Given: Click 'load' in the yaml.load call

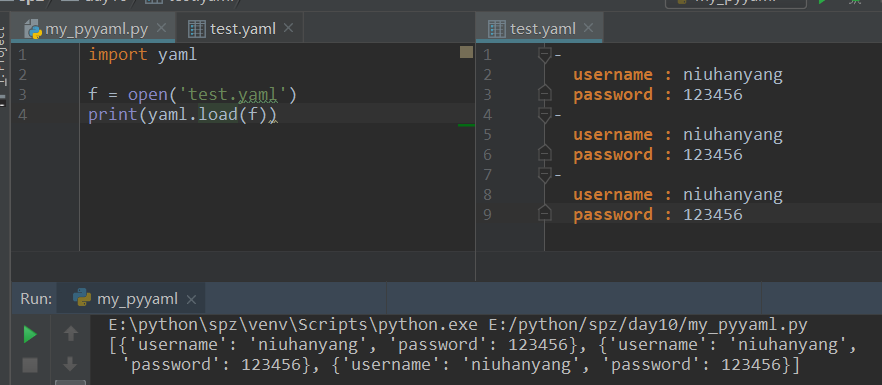Looking at the screenshot, I should pyautogui.click(x=217, y=115).
